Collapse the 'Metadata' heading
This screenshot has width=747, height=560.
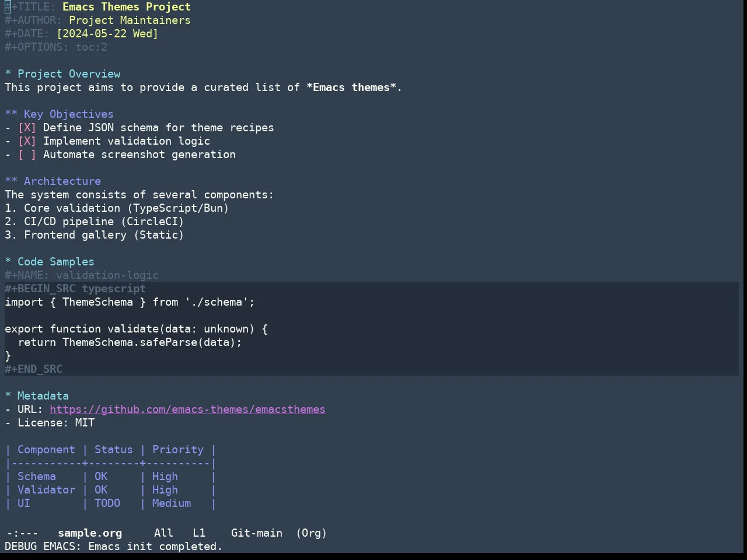point(37,396)
